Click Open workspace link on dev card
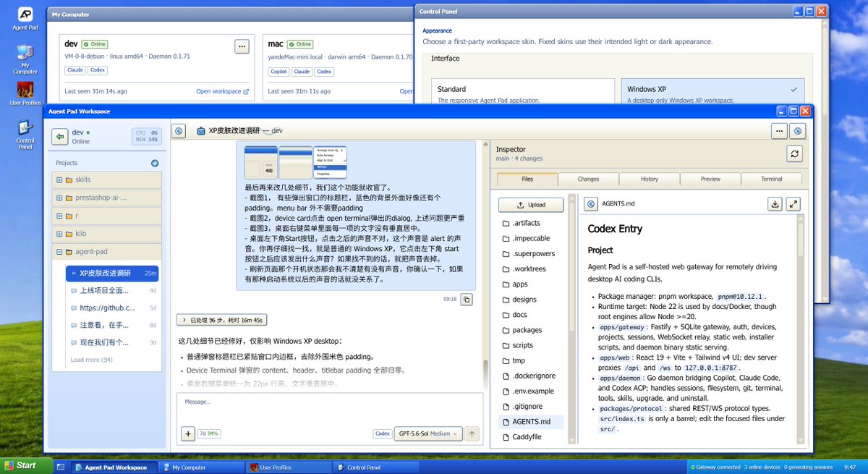Viewport: 868px width, 474px height. point(222,91)
